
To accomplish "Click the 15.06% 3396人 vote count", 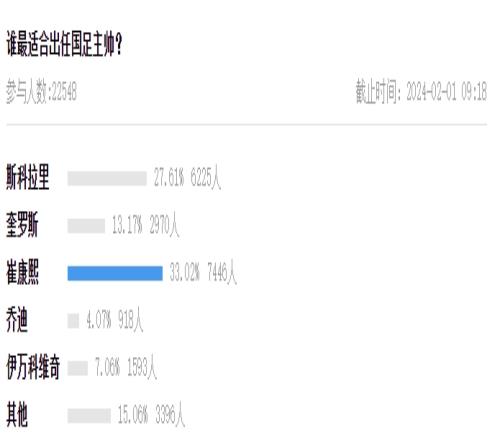I will 152,415.
